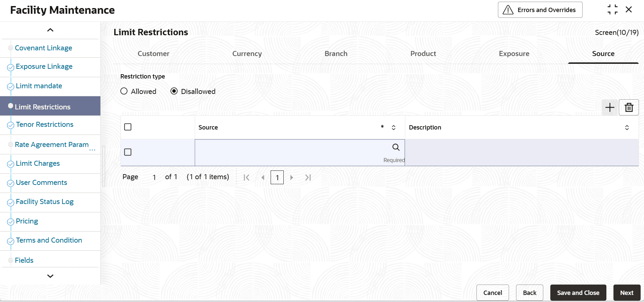644x302 pixels.
Task: Check the first table row checkbox
Action: (x=128, y=152)
